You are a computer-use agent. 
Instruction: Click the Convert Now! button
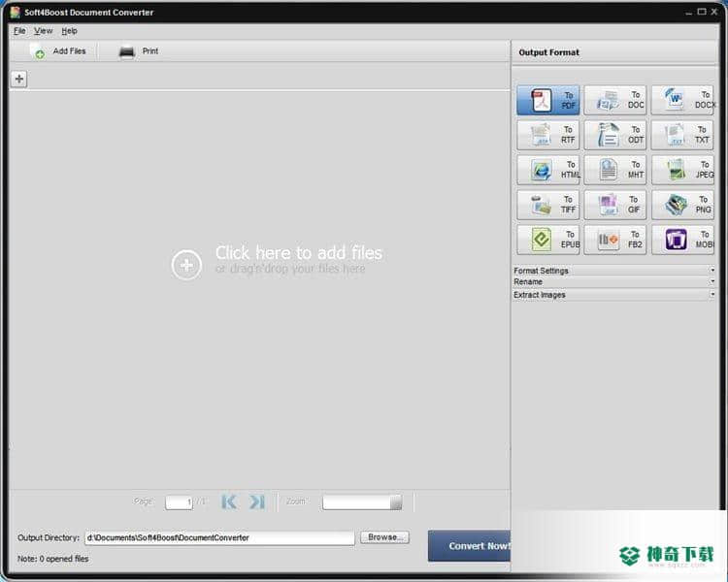pos(469,546)
